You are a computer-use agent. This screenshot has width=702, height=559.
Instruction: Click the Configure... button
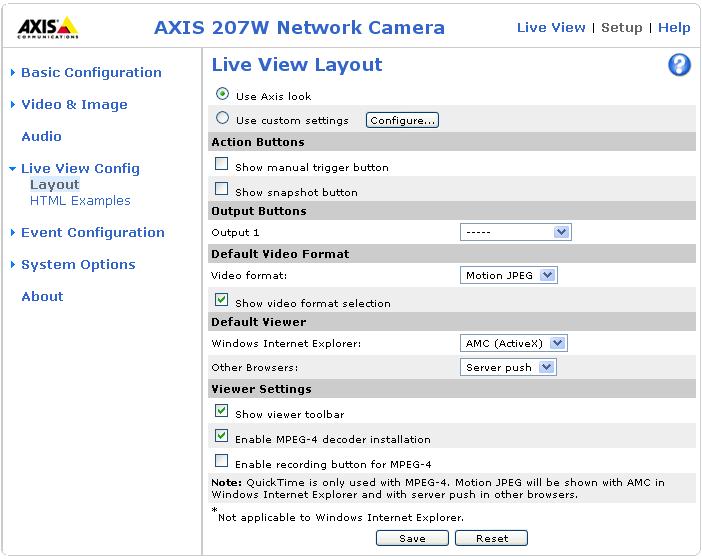pos(402,120)
